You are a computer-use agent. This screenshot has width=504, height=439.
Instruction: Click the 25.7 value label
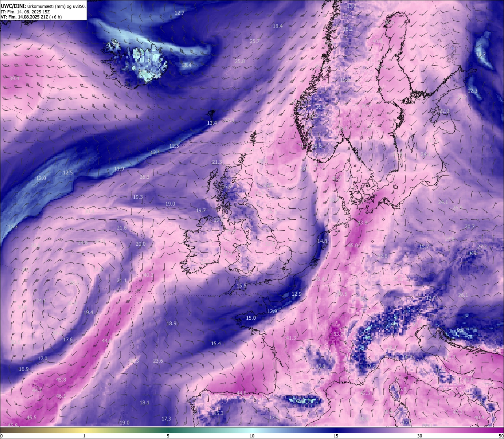(x=255, y=41)
